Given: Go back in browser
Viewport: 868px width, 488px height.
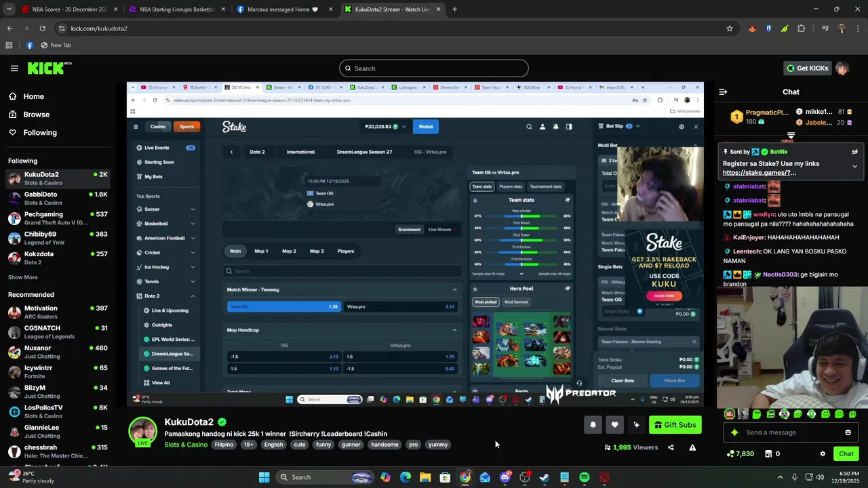Looking at the screenshot, I should [x=9, y=28].
